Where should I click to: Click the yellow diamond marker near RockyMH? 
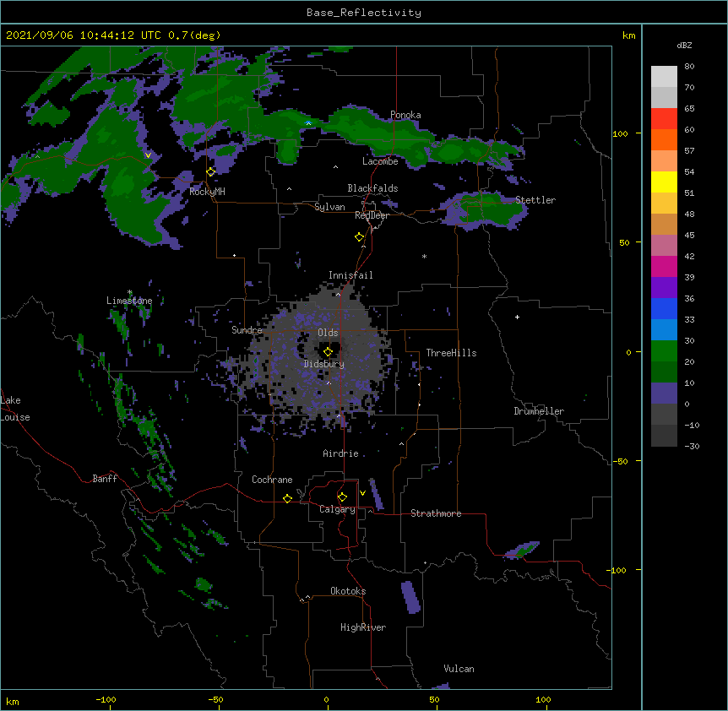click(x=211, y=172)
